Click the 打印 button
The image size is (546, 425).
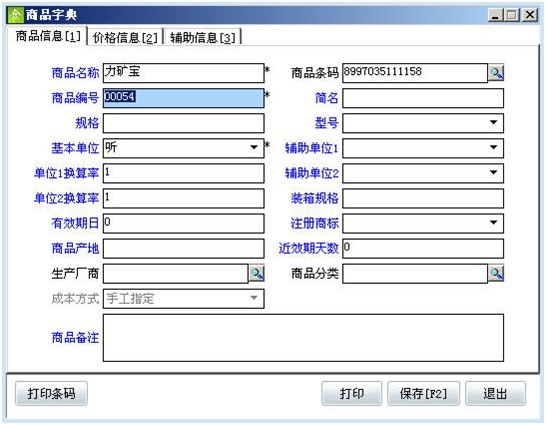click(351, 394)
